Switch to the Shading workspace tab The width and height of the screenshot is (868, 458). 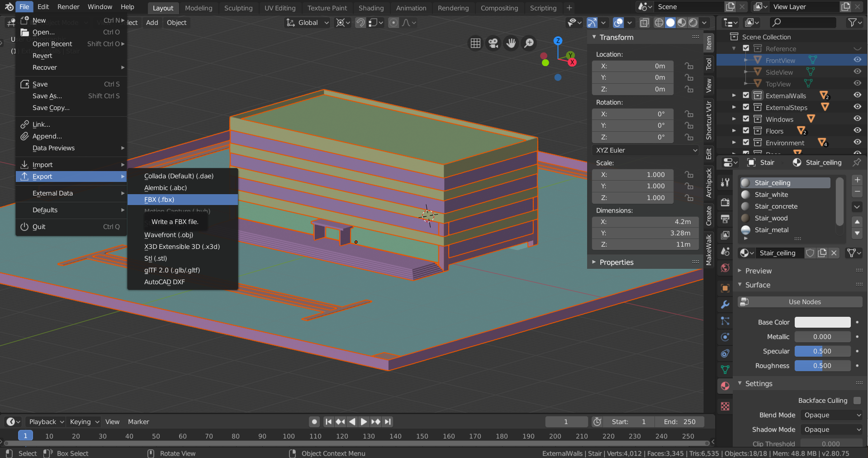(371, 8)
